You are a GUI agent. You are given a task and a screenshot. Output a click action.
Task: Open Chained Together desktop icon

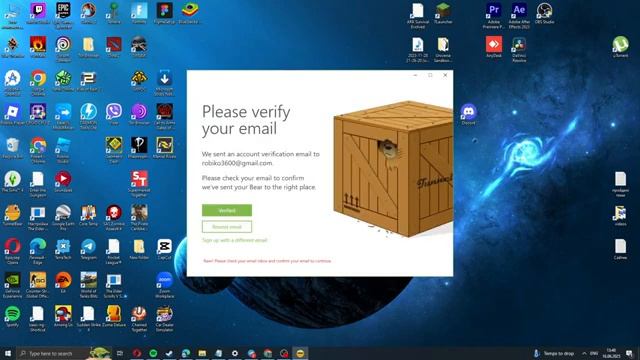pyautogui.click(x=139, y=319)
